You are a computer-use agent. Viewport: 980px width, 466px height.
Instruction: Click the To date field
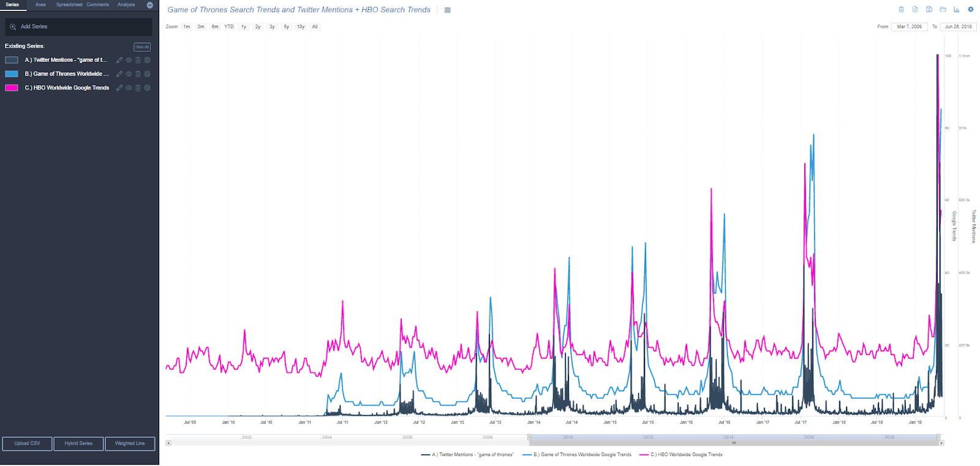(x=958, y=27)
